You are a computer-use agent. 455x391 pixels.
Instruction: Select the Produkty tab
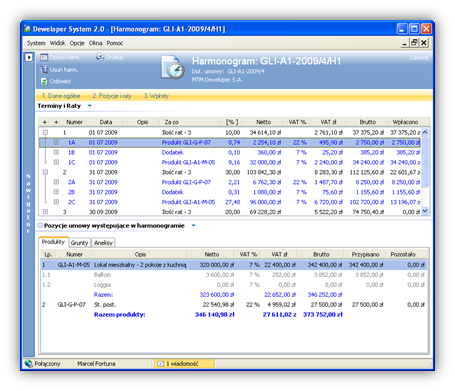click(x=53, y=242)
